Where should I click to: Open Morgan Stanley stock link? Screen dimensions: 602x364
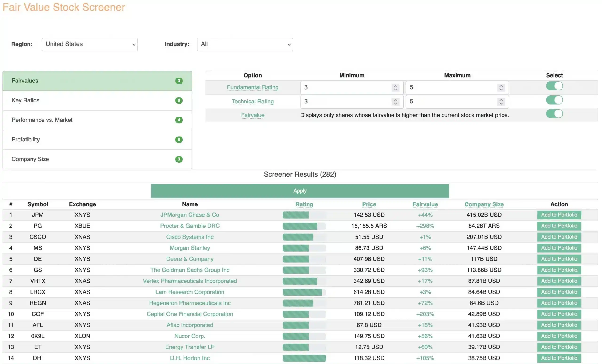pyautogui.click(x=190, y=248)
